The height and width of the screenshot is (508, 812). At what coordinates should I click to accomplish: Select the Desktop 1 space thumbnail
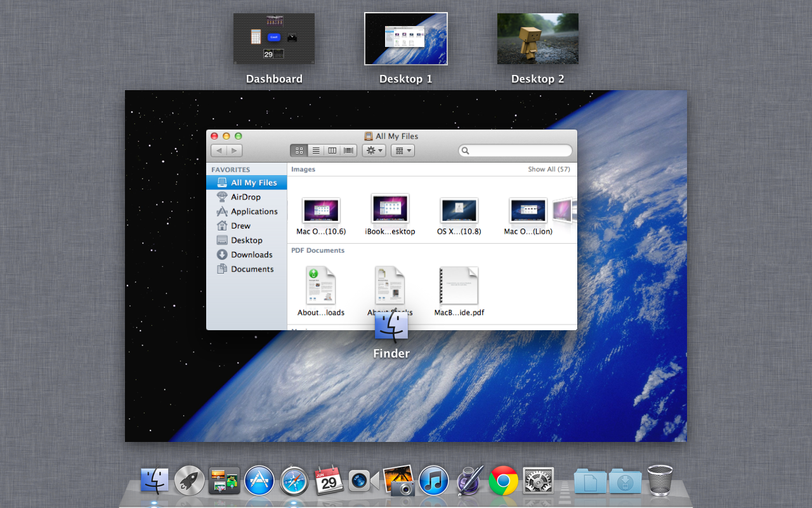coord(406,39)
